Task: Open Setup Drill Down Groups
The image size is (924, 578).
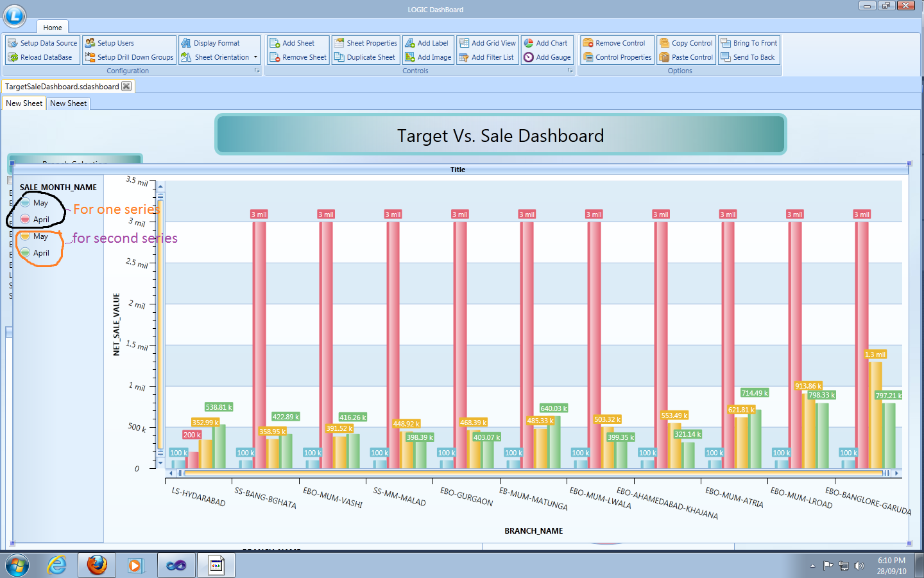Action: click(129, 57)
